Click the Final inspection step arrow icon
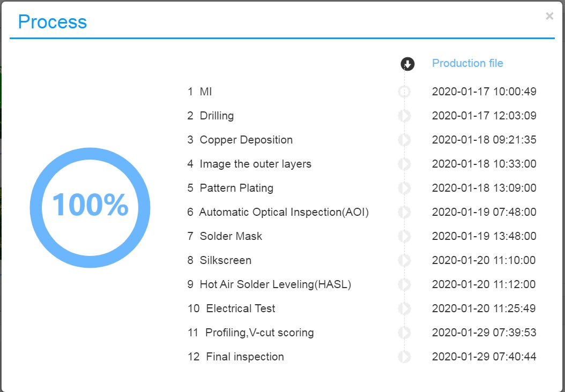Image resolution: width=565 pixels, height=392 pixels. (x=404, y=357)
